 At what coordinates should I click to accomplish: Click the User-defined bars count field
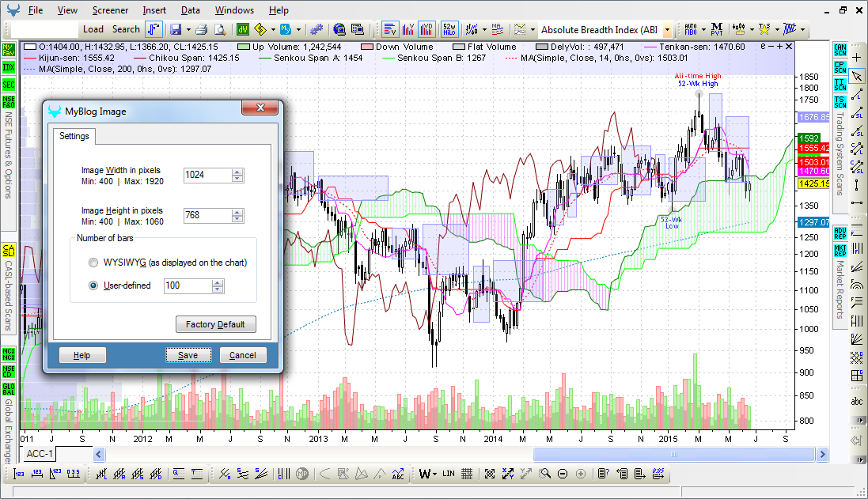coord(188,285)
